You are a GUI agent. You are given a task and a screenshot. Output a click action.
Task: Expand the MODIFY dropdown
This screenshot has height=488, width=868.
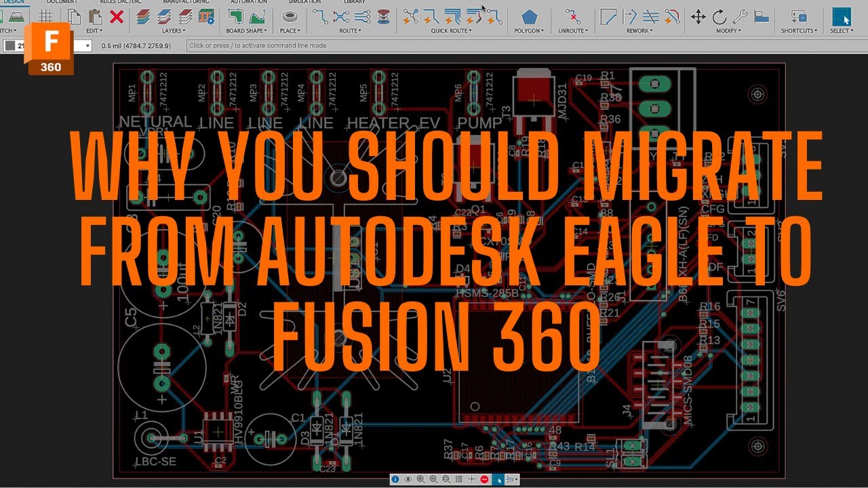tap(729, 30)
